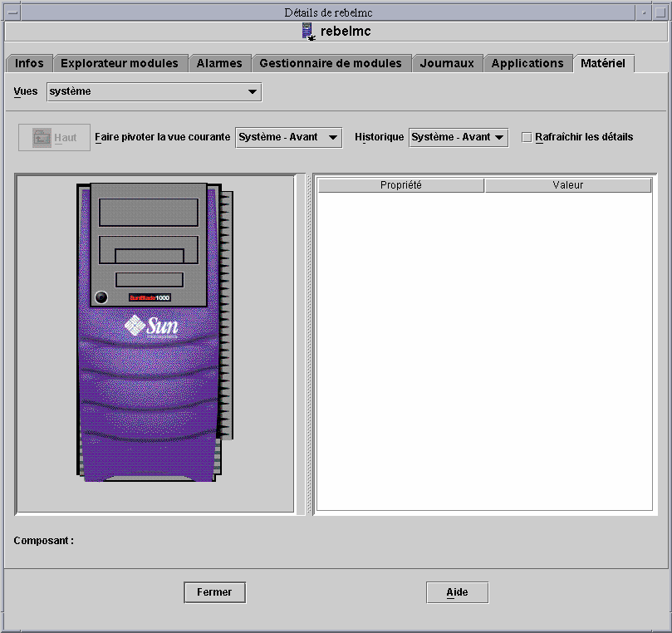The image size is (672, 633).
Task: Click the Sun logo on the chassis
Action: point(151,326)
